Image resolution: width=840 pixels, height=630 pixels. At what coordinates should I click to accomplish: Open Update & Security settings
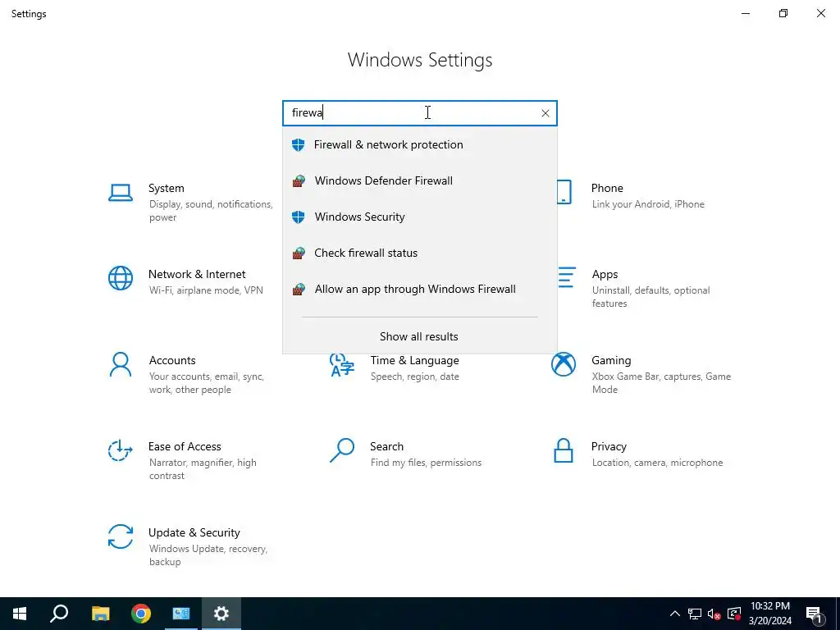tap(189, 546)
